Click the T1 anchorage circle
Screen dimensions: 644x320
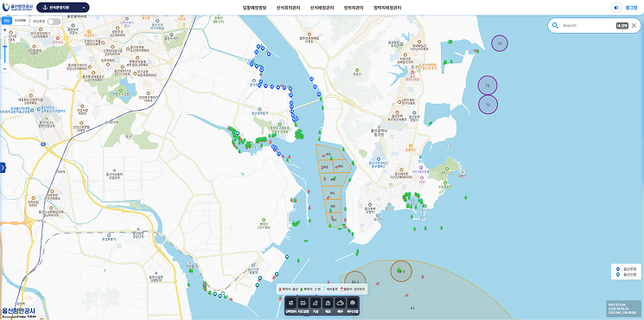pyautogui.click(x=488, y=105)
